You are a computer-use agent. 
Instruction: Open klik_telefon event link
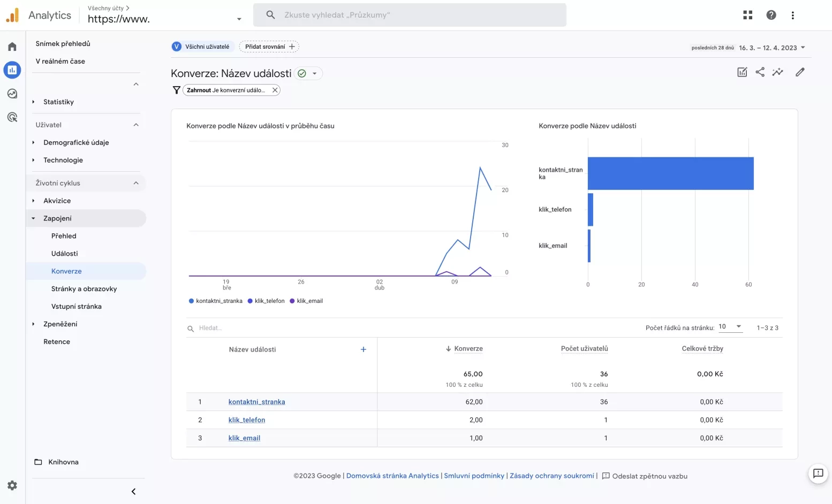(247, 420)
